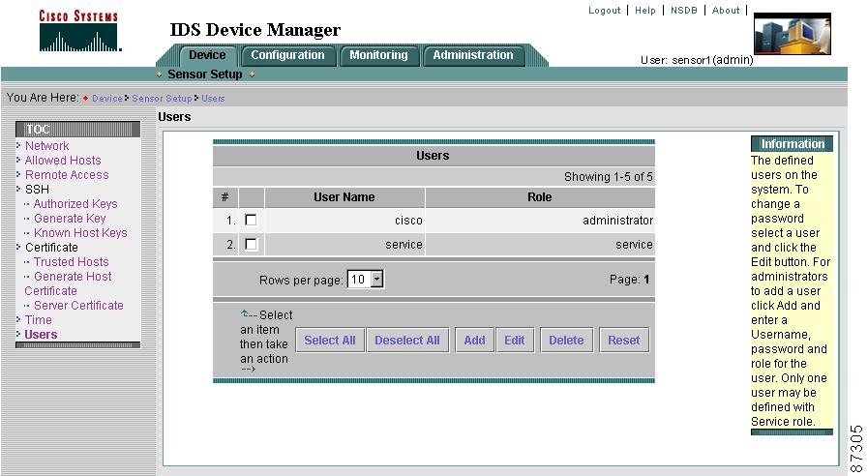This screenshot has width=868, height=476.
Task: Open the NSDB link
Action: coord(684,11)
